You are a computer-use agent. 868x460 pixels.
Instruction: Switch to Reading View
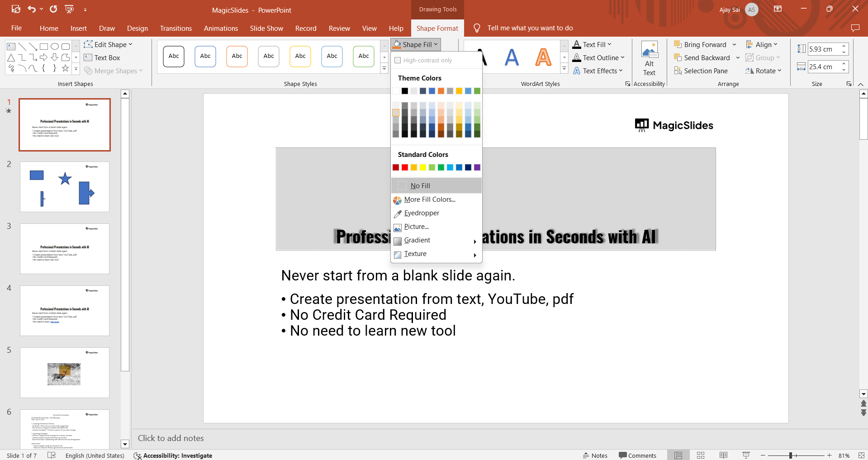[723, 455]
